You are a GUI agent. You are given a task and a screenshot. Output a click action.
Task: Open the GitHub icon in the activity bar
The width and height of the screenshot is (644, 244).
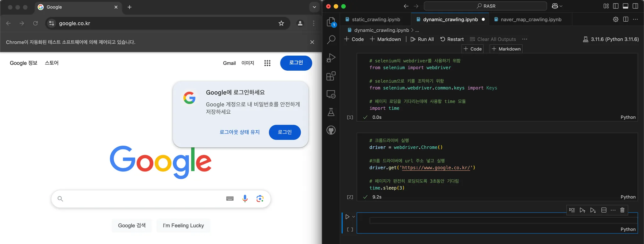coord(331,130)
